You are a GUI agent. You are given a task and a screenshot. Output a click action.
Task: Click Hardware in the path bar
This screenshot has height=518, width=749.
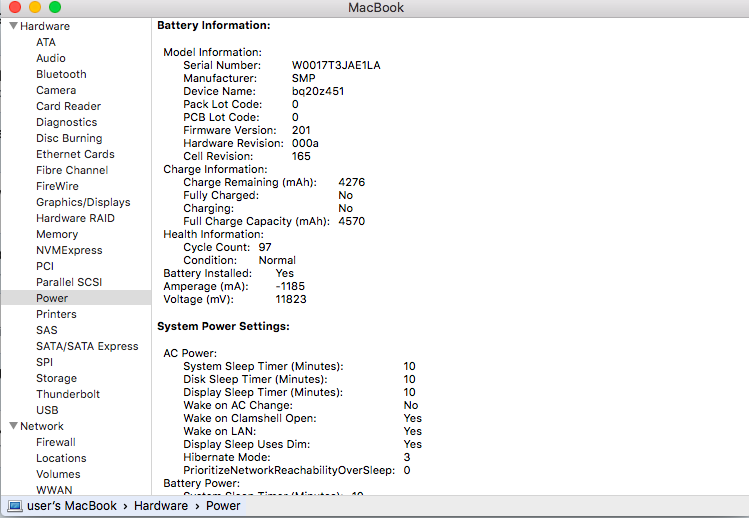point(161,506)
